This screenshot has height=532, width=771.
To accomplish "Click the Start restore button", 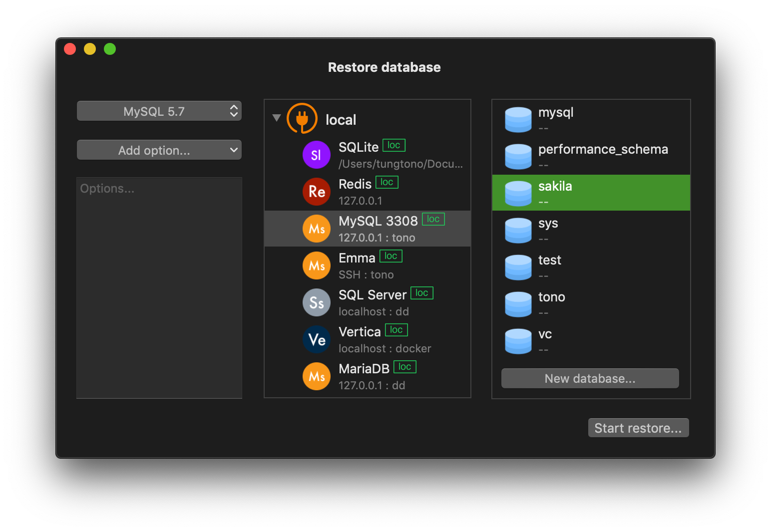I will pyautogui.click(x=638, y=428).
